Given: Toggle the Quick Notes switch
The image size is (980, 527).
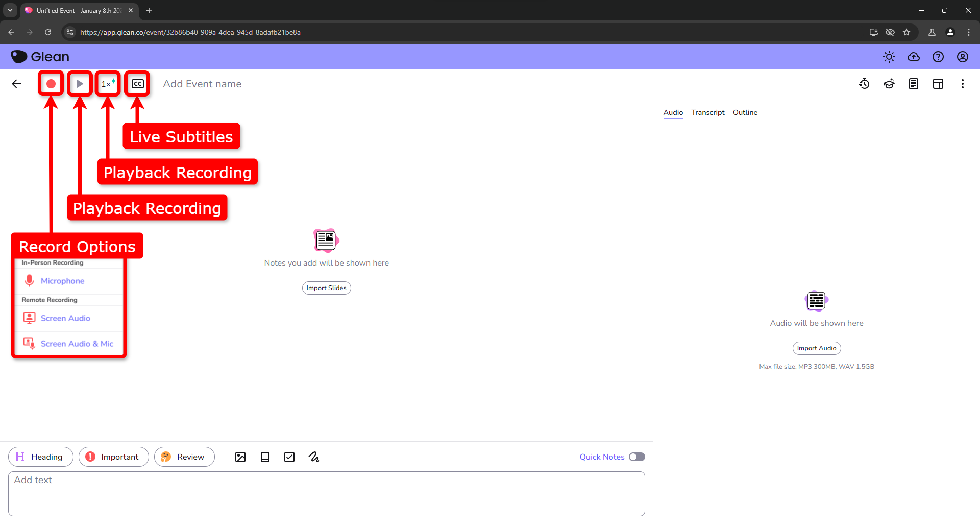Looking at the screenshot, I should click(636, 457).
